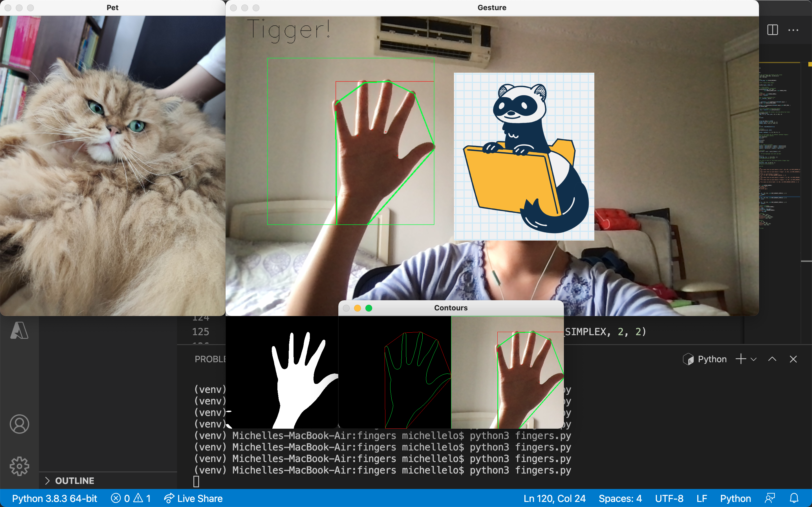Click the errors and warnings status indicator

click(x=131, y=498)
